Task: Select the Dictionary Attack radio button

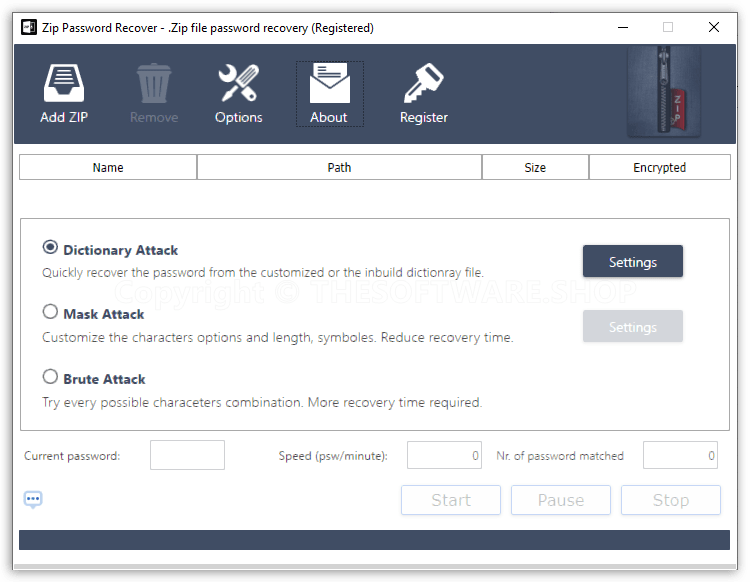Action: (50, 248)
